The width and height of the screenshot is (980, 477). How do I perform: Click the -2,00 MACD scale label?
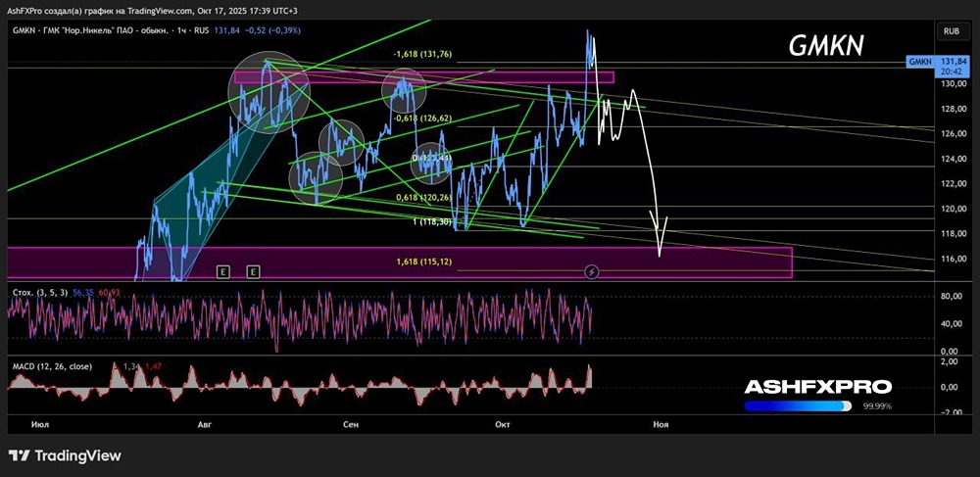(954, 412)
